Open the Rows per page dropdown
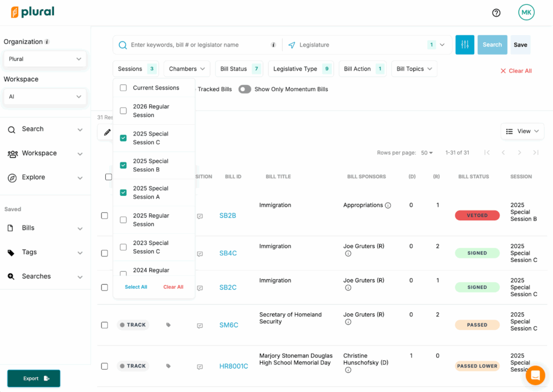The image size is (553, 392). 427,153
